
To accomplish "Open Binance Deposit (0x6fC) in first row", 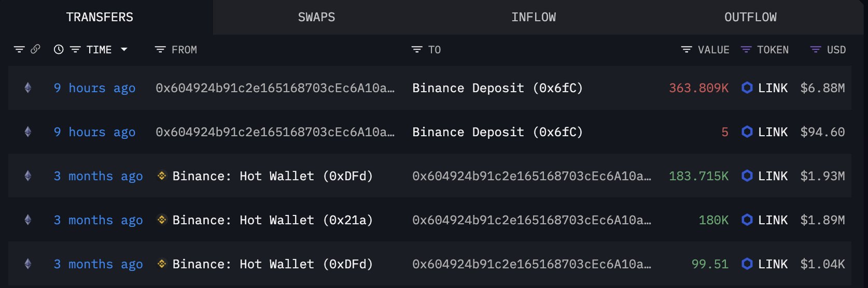I will [497, 88].
